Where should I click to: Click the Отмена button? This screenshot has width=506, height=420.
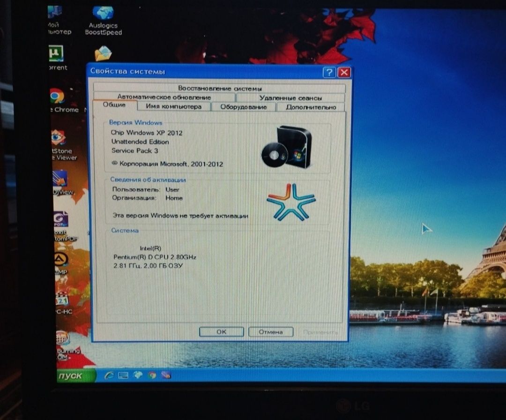271,332
